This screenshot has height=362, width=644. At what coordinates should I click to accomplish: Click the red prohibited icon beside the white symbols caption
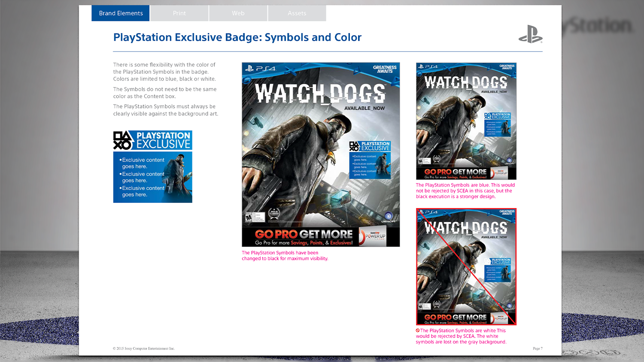click(x=418, y=330)
